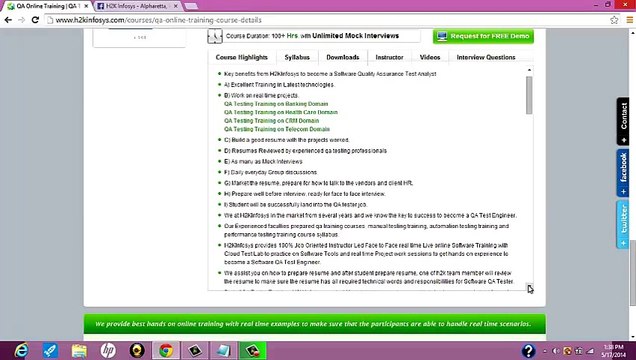This screenshot has height=360, width=636.
Task: Click the page vertical scrollbar thumb
Action: [633, 274]
